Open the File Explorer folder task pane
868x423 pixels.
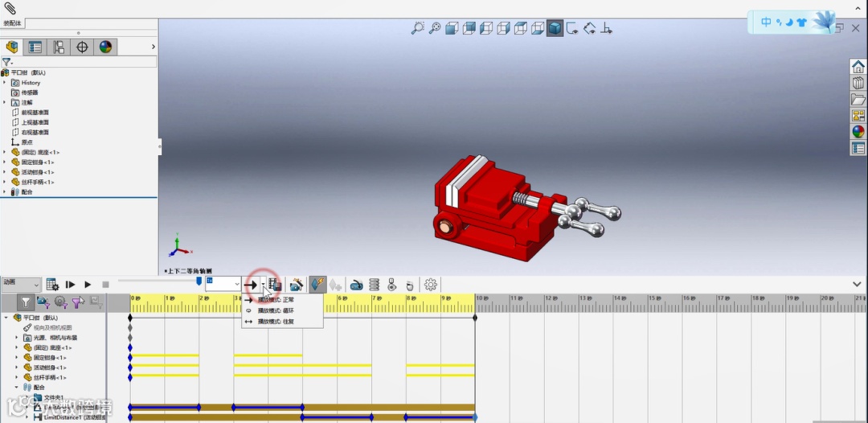[858, 99]
